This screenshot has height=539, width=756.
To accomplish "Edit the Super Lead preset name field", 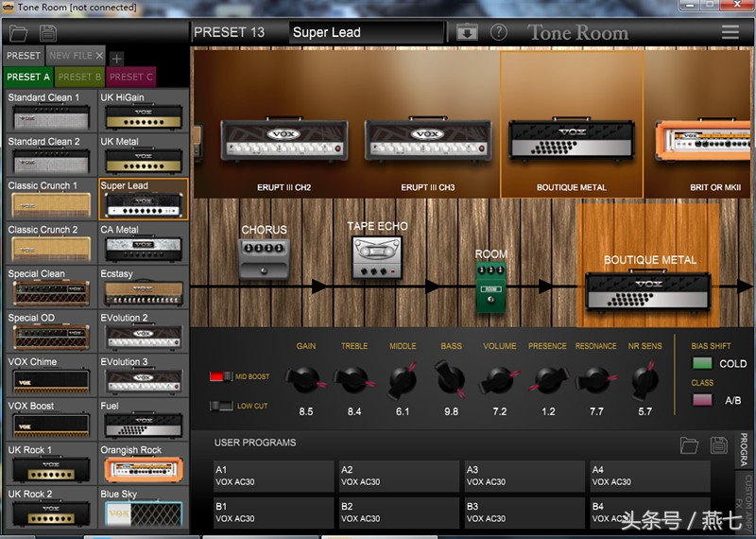I will coord(366,32).
